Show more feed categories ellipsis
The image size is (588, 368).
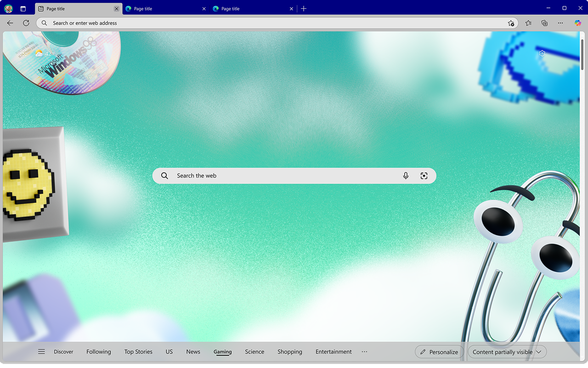pos(364,352)
